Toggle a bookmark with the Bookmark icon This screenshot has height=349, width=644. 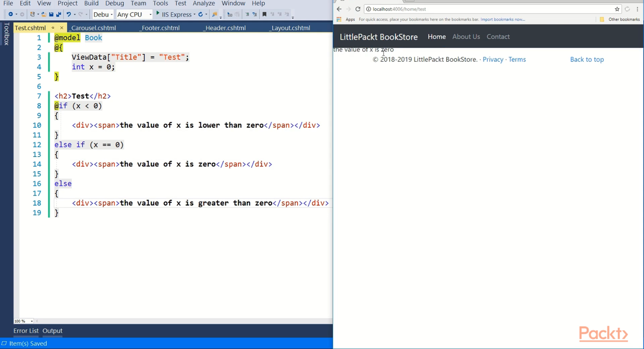point(264,14)
